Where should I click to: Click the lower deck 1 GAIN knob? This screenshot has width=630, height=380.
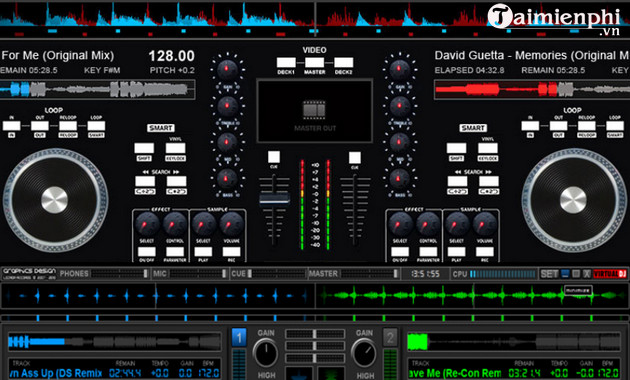tap(266, 353)
